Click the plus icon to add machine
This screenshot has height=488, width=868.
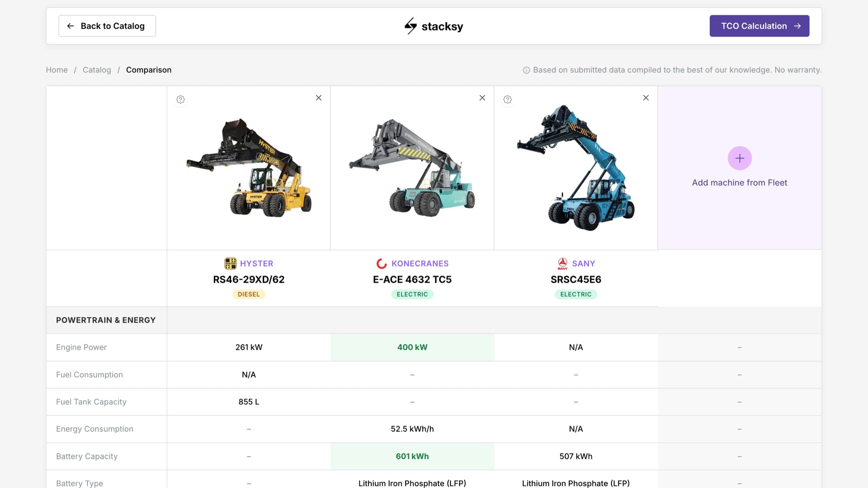click(x=739, y=158)
